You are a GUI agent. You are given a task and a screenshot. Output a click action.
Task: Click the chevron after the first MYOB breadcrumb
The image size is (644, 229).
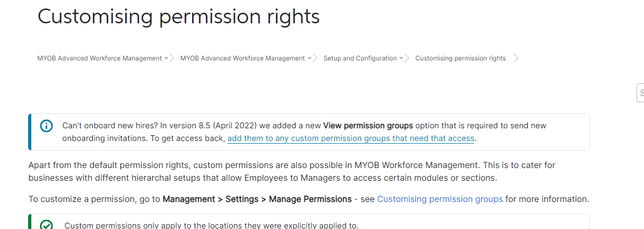pyautogui.click(x=172, y=58)
